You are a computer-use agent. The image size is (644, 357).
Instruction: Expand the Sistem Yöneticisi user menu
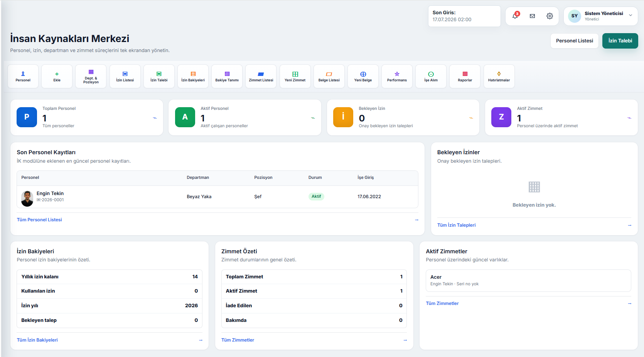pyautogui.click(x=600, y=16)
